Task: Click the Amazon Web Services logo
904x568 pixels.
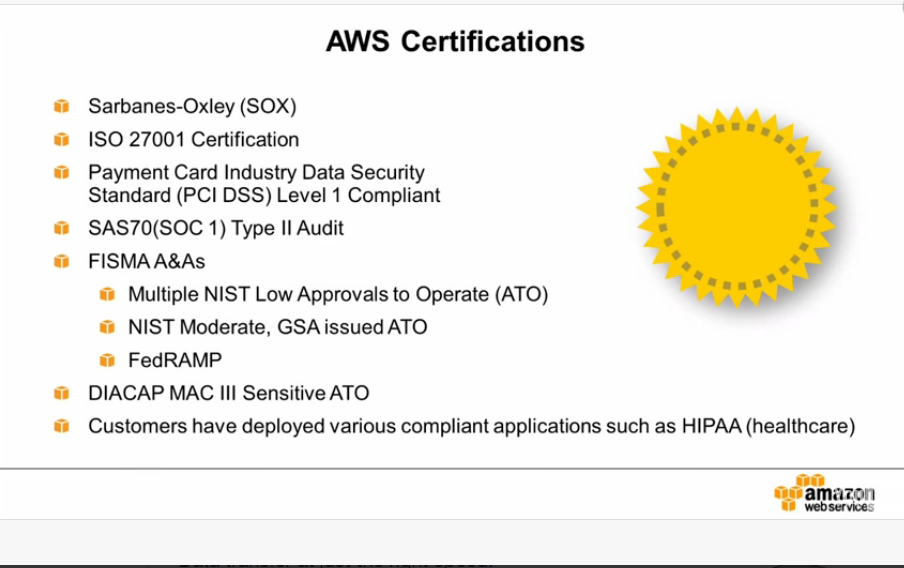Action: point(824,493)
